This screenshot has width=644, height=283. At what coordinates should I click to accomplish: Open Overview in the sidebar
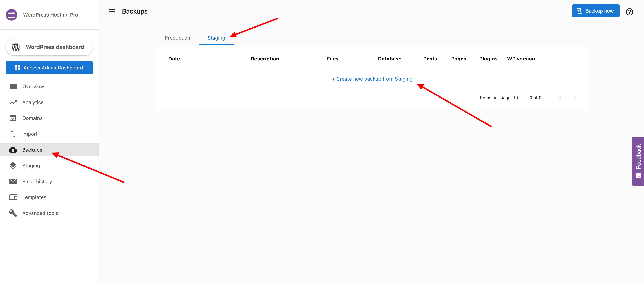tap(50, 86)
